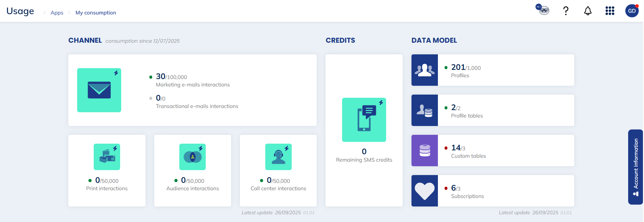Click the Print interactions icon
The width and height of the screenshot is (644, 222).
coord(107,157)
